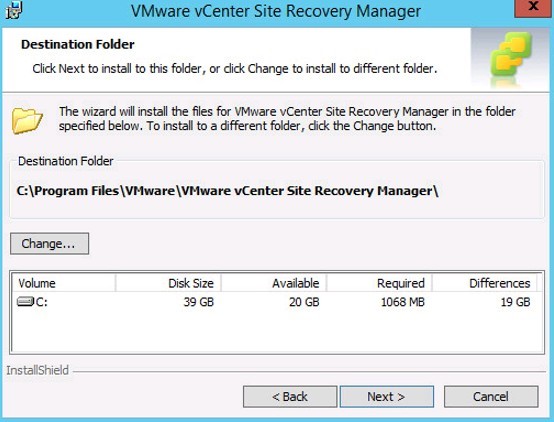
Task: Click the Differences column header
Action: pyautogui.click(x=484, y=283)
